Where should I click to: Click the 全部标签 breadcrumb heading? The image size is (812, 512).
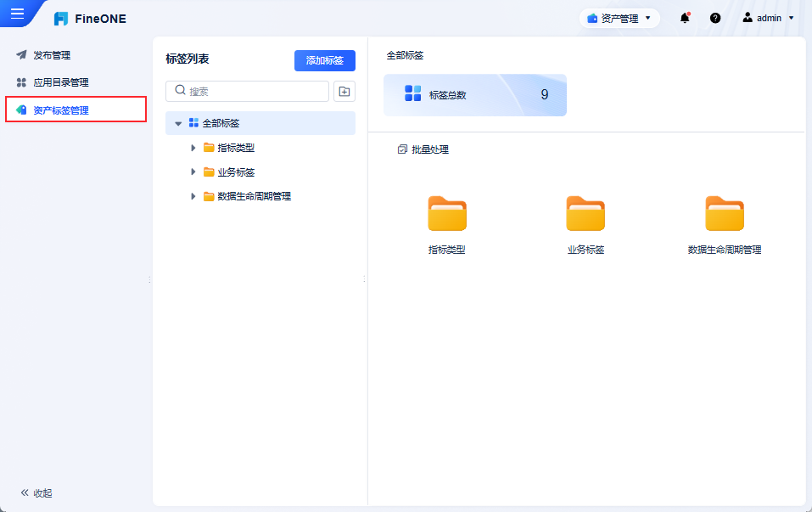(x=405, y=55)
